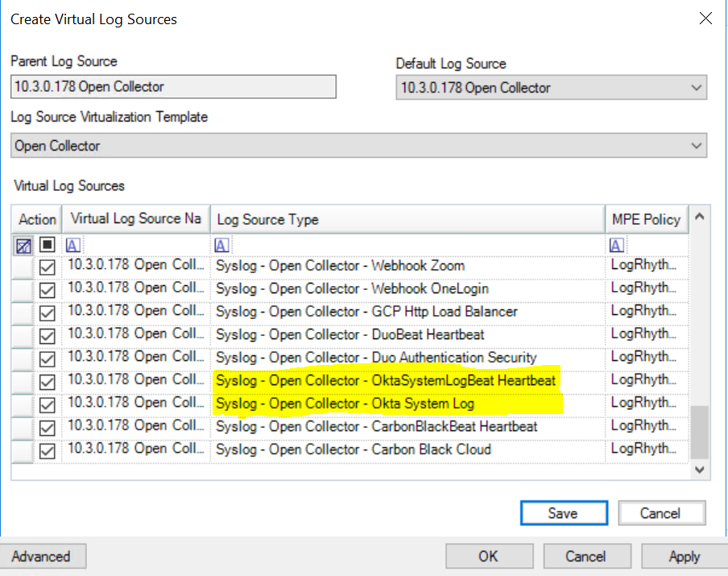Sort by the Log Source Type column header

(x=407, y=219)
